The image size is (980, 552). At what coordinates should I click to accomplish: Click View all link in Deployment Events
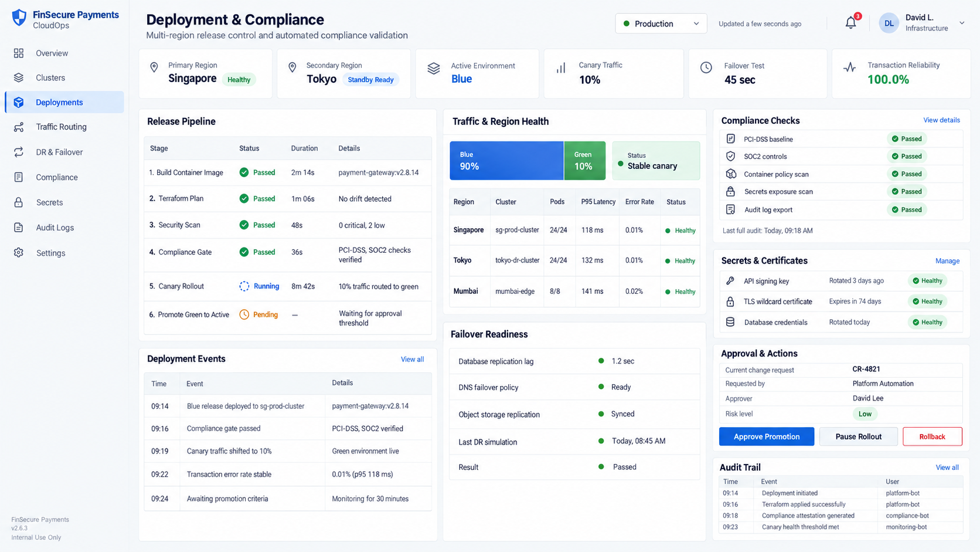tap(412, 360)
